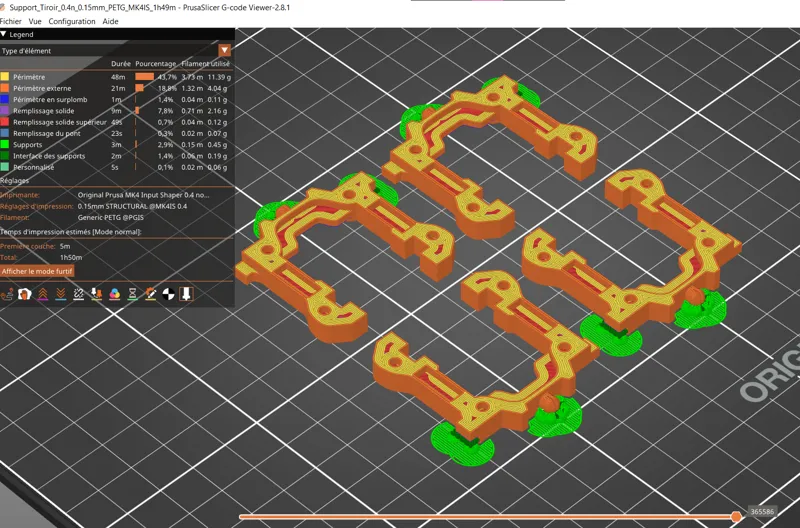The width and height of the screenshot is (800, 528).
Task: Click the Original Prusa MK4 printer name
Action: coord(143,195)
